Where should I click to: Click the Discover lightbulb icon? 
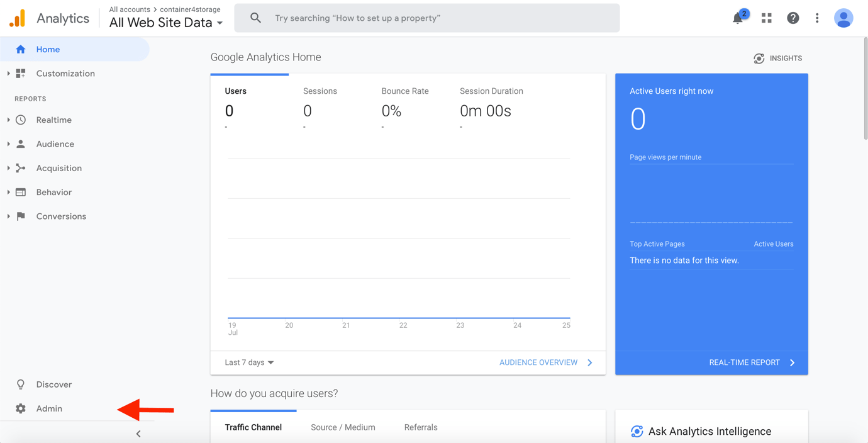click(x=21, y=384)
